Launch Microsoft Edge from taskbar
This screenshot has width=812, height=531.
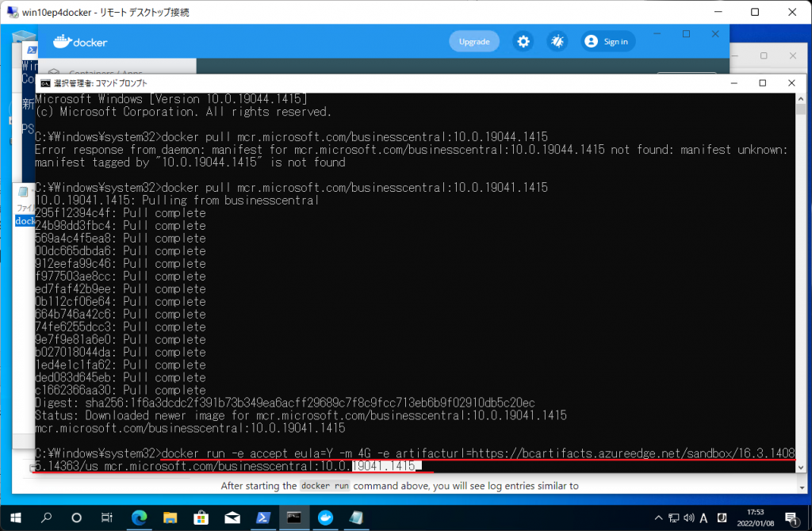[139, 518]
